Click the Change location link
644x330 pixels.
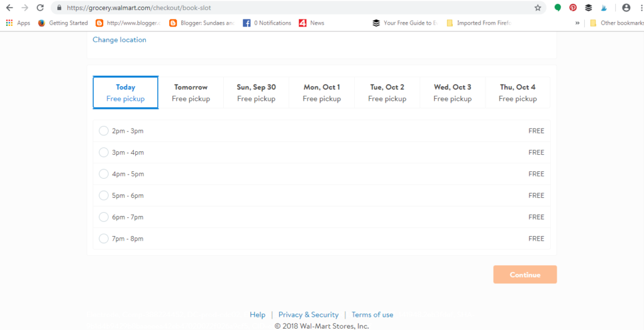coord(119,40)
